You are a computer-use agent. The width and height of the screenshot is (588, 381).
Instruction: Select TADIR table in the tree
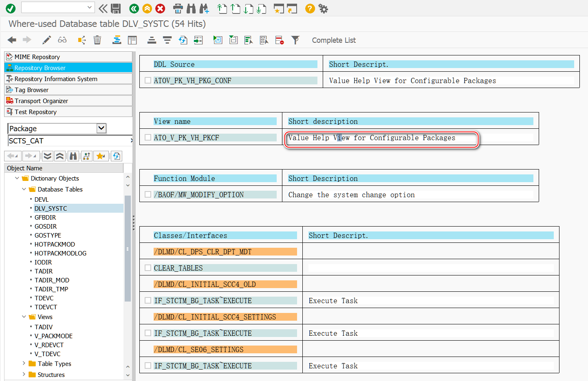44,271
